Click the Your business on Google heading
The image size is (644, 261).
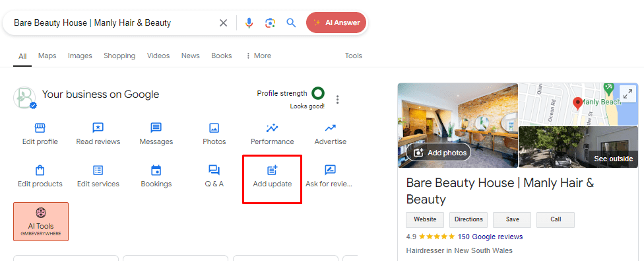pyautogui.click(x=100, y=94)
